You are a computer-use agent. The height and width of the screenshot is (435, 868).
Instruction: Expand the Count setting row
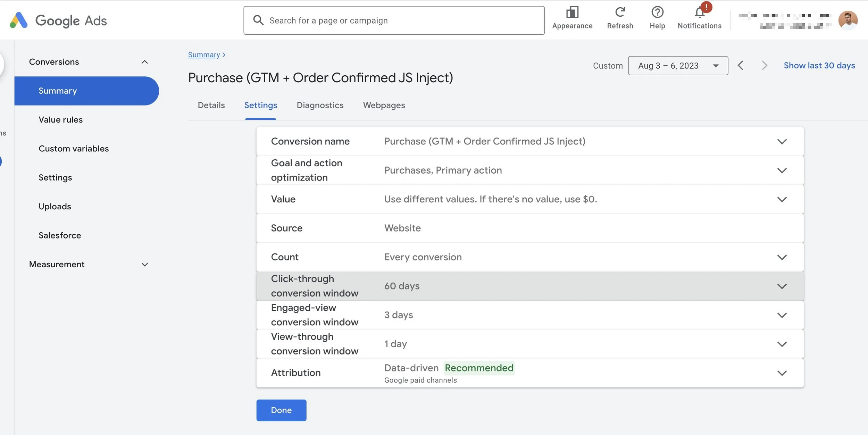(782, 257)
